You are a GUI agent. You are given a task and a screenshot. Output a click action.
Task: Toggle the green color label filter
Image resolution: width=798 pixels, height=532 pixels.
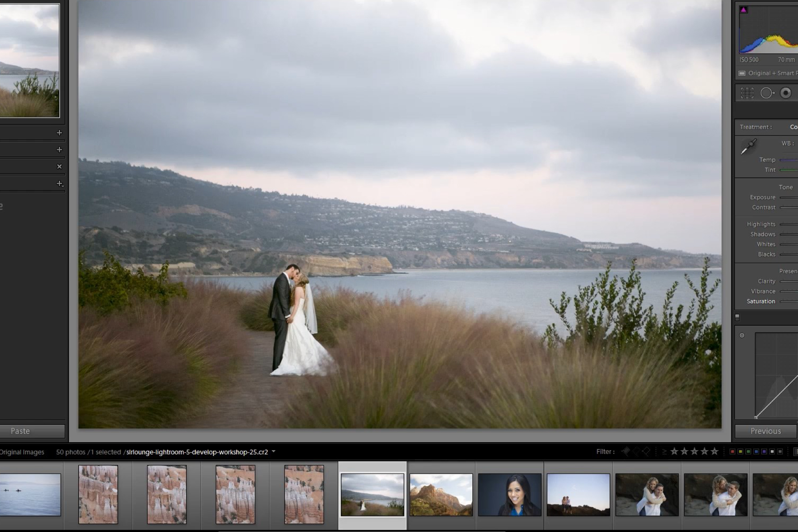[748, 452]
